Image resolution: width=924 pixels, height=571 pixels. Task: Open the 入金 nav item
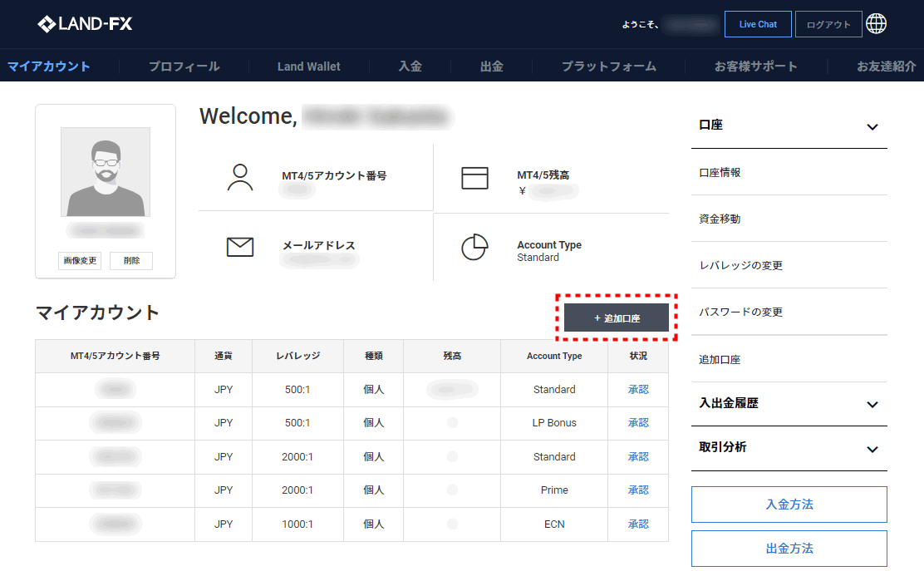point(410,66)
